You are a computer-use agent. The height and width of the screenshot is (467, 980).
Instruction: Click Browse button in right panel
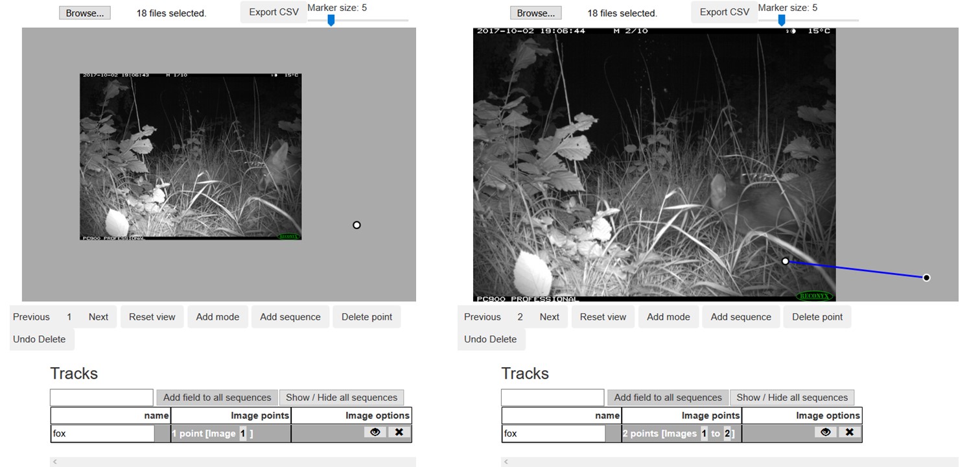tap(536, 13)
